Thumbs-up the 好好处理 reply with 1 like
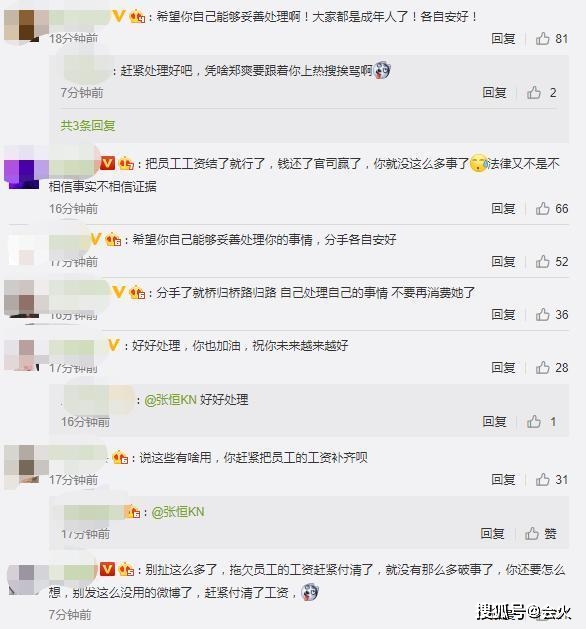586x629 pixels. [x=534, y=422]
